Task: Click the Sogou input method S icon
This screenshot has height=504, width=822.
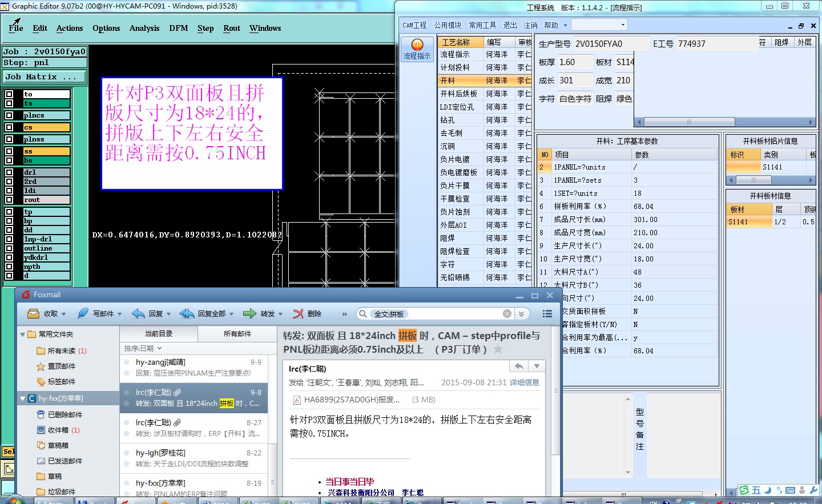Action: click(744, 490)
